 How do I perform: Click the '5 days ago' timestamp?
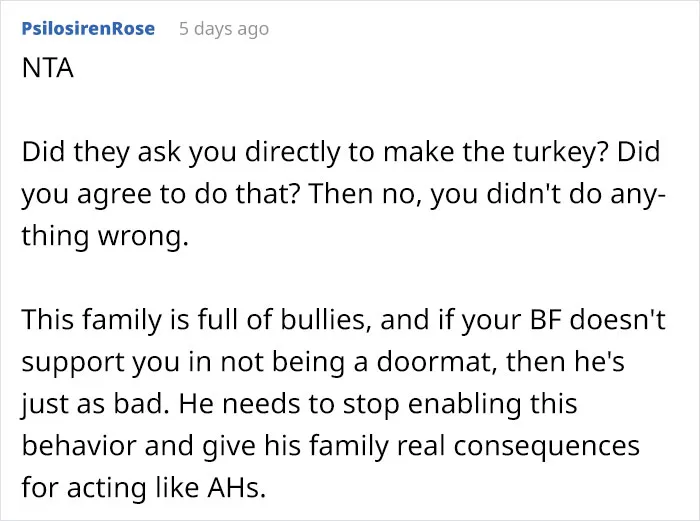pyautogui.click(x=224, y=29)
